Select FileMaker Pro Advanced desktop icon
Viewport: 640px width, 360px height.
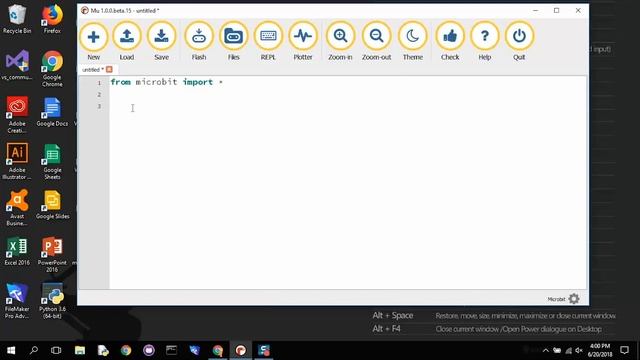[x=17, y=301]
